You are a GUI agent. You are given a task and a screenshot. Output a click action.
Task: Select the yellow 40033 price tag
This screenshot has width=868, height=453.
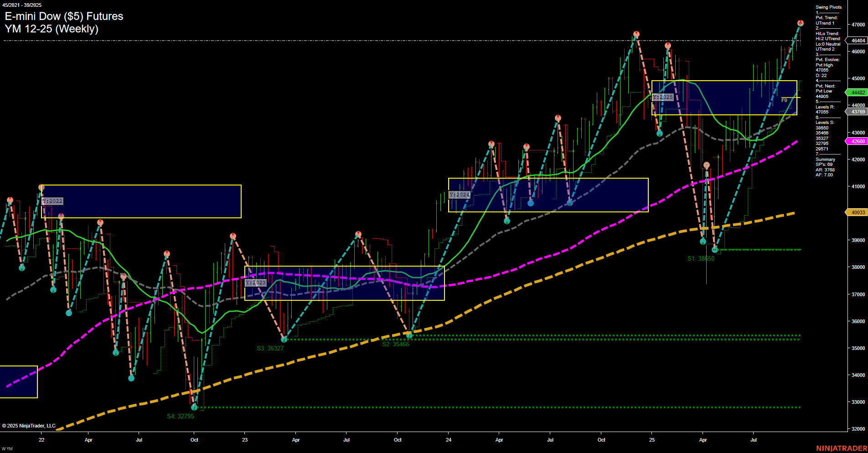(858, 212)
